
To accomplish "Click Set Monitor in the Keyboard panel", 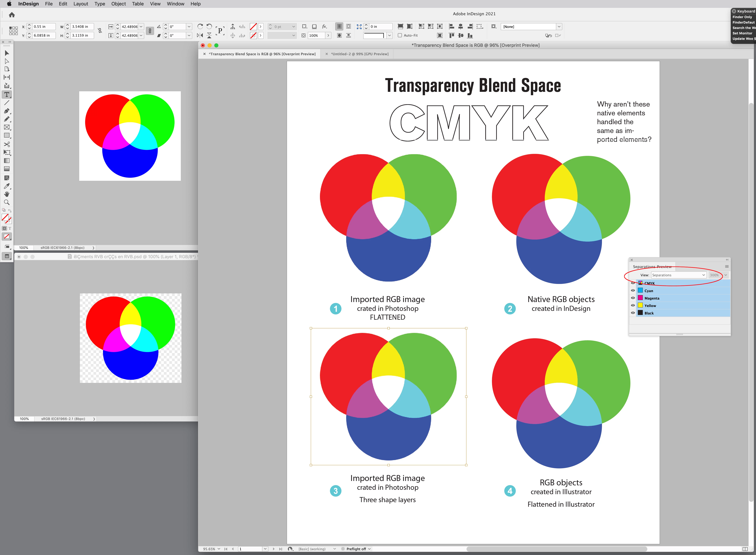I will click(742, 33).
